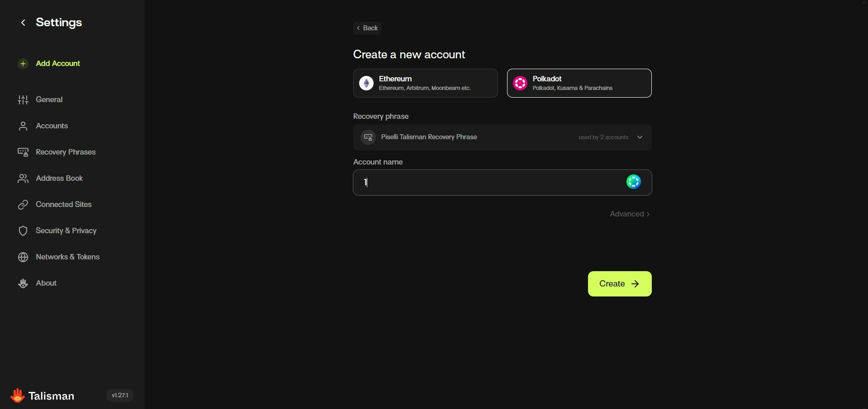Image resolution: width=868 pixels, height=409 pixels.
Task: Click the Address Book people icon
Action: pyautogui.click(x=23, y=179)
